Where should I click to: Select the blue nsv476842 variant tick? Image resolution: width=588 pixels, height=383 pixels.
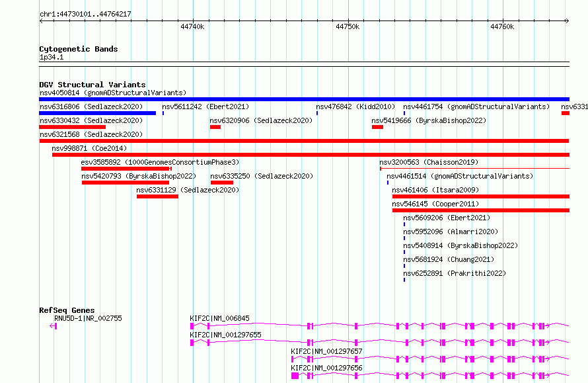[x=317, y=113]
